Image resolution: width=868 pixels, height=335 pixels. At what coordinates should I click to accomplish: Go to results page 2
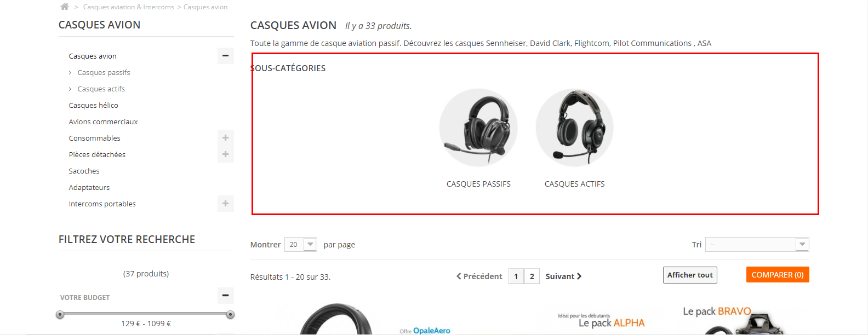pos(532,276)
